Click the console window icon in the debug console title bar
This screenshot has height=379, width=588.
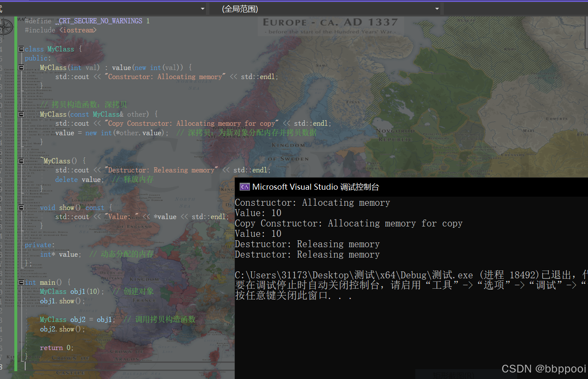pyautogui.click(x=245, y=187)
